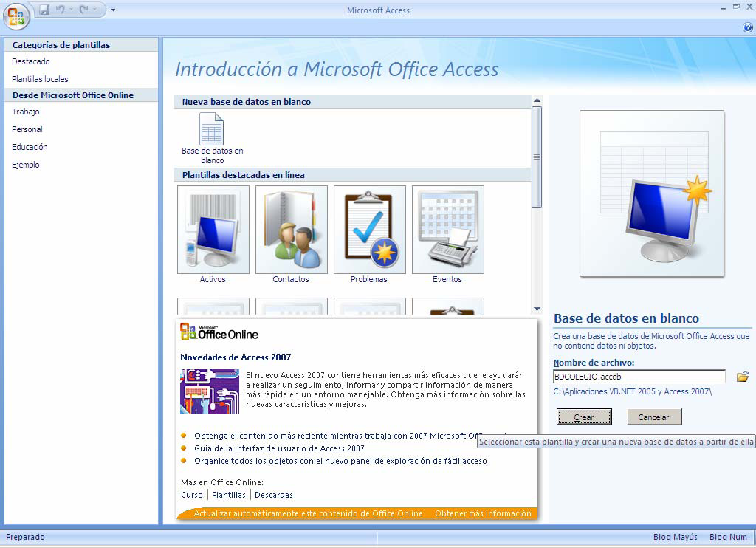The image size is (756, 548).
Task: Click the Cancelar button
Action: pos(654,417)
